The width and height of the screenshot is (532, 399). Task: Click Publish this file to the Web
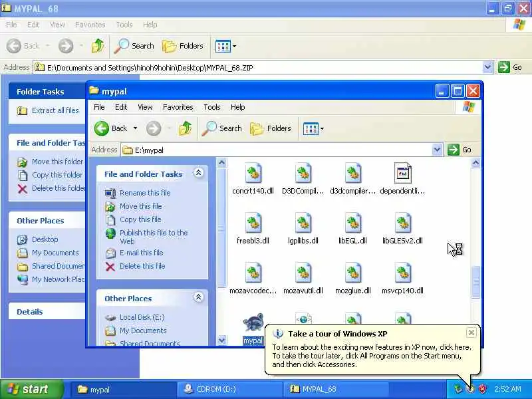[154, 237]
